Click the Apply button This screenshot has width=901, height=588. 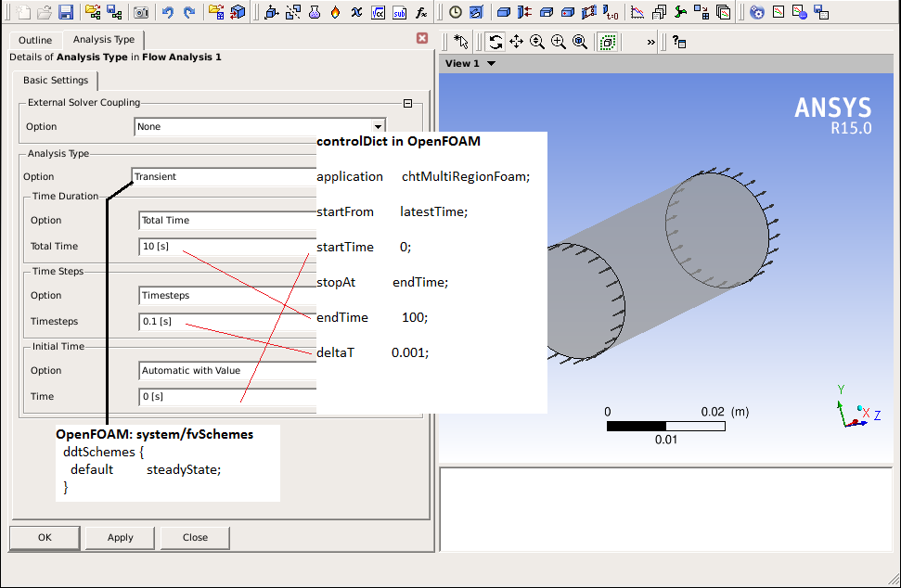click(x=120, y=538)
